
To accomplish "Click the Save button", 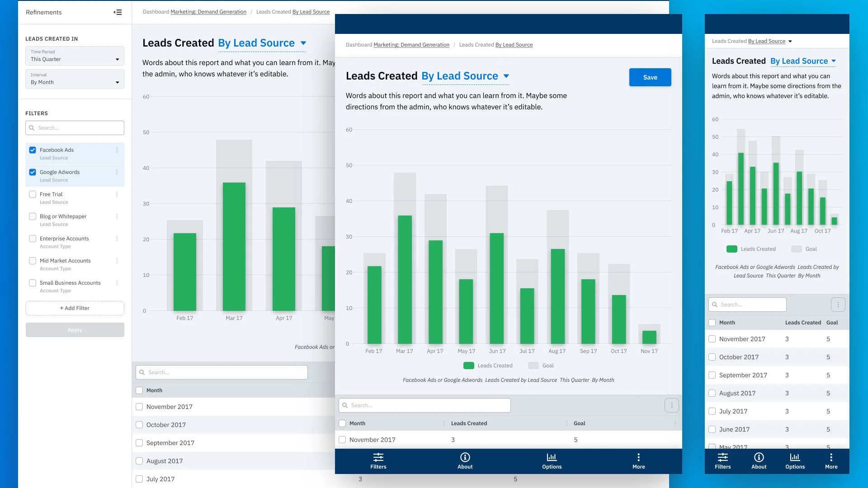I will coord(650,77).
